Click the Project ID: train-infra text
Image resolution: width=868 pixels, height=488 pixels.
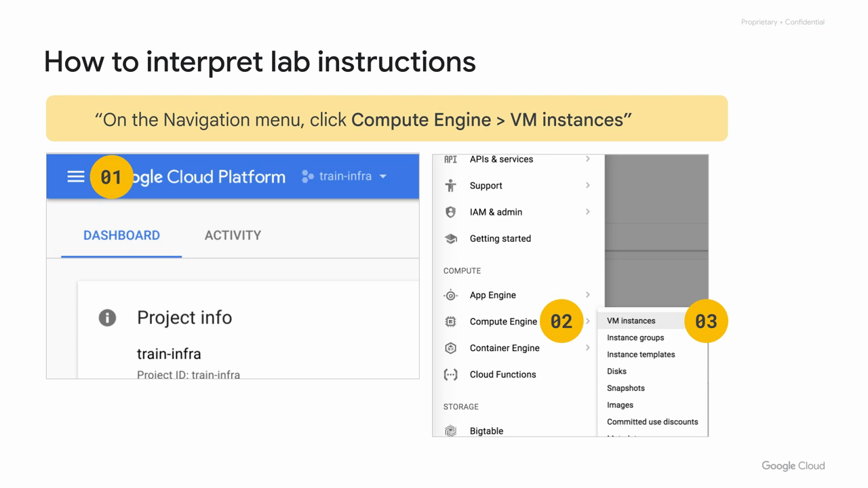(189, 374)
